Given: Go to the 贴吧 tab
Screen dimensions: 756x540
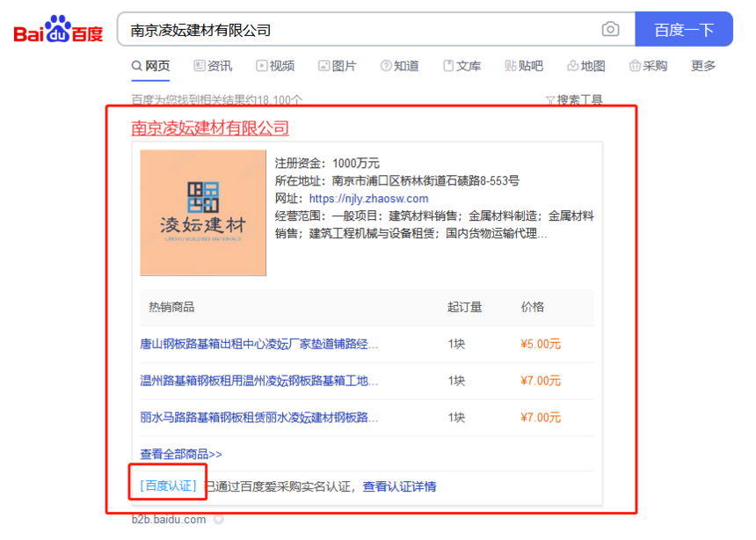Looking at the screenshot, I should click(x=524, y=66).
